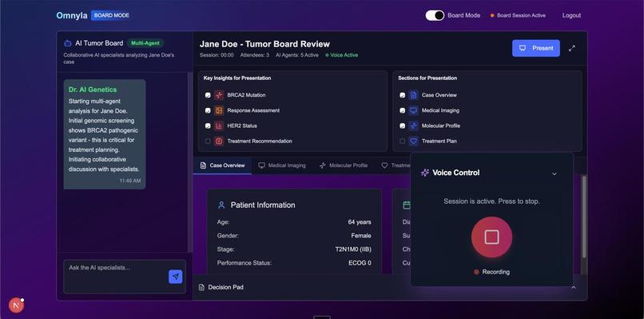Click the Recording status label
The image size is (644, 319).
click(495, 272)
